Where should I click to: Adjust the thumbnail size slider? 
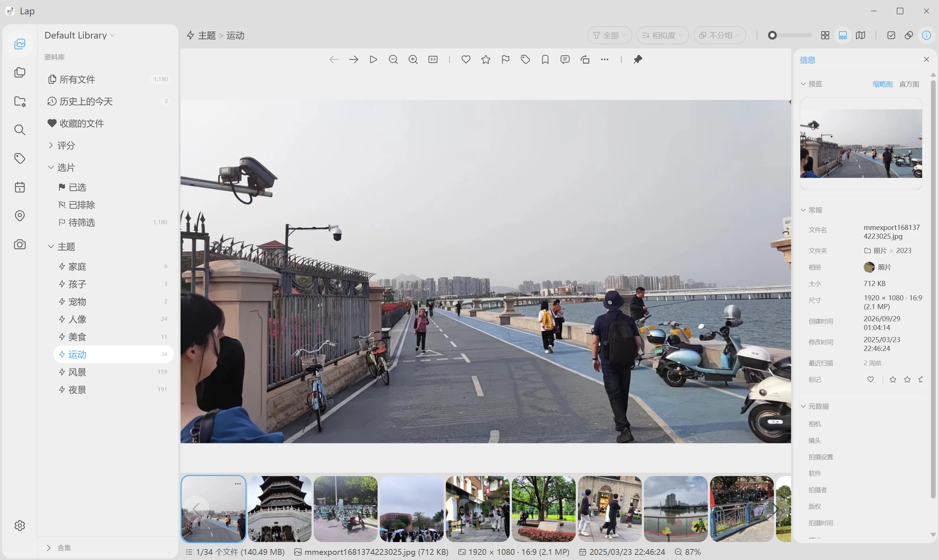coord(790,36)
